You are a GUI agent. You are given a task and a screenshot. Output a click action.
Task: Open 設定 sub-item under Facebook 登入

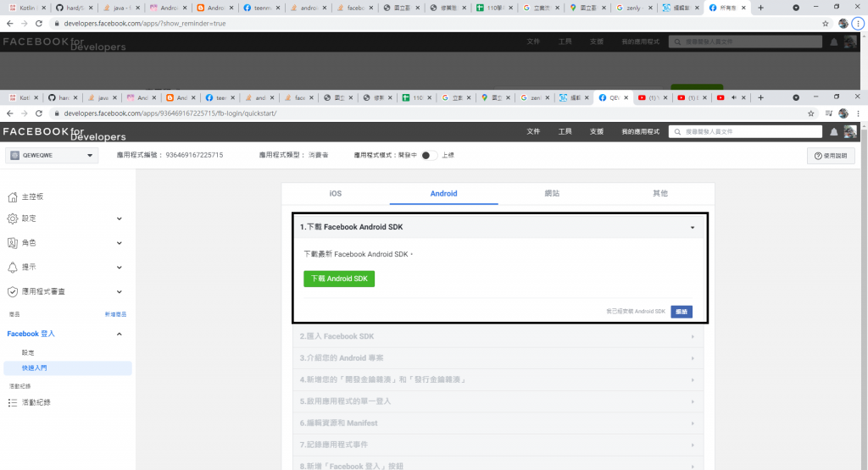pos(28,353)
